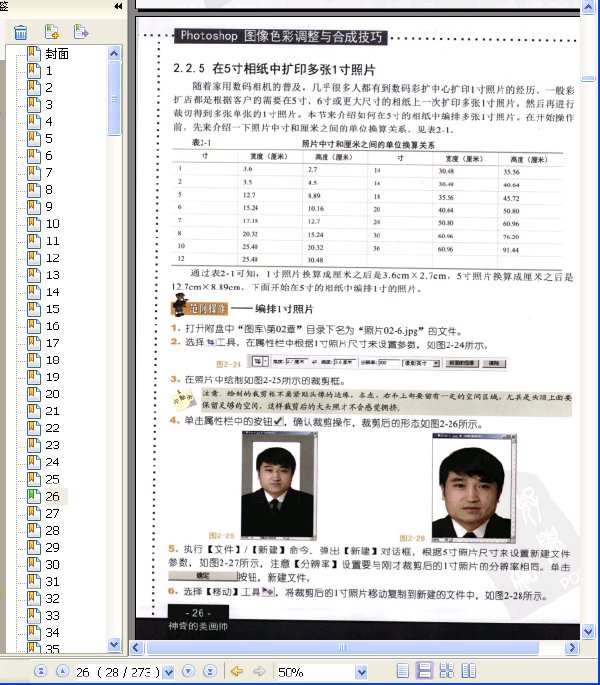Select bookmark 18 in the list
600x685 pixels.
(x=52, y=360)
